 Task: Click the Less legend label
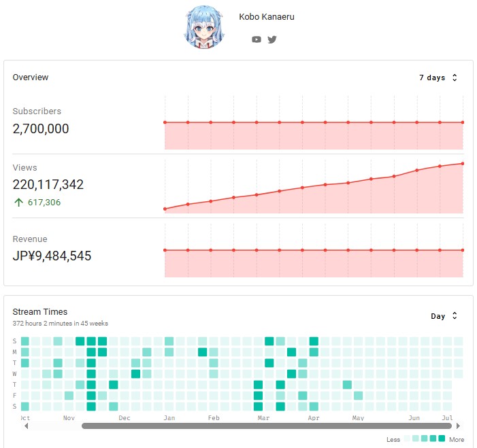[x=393, y=440]
